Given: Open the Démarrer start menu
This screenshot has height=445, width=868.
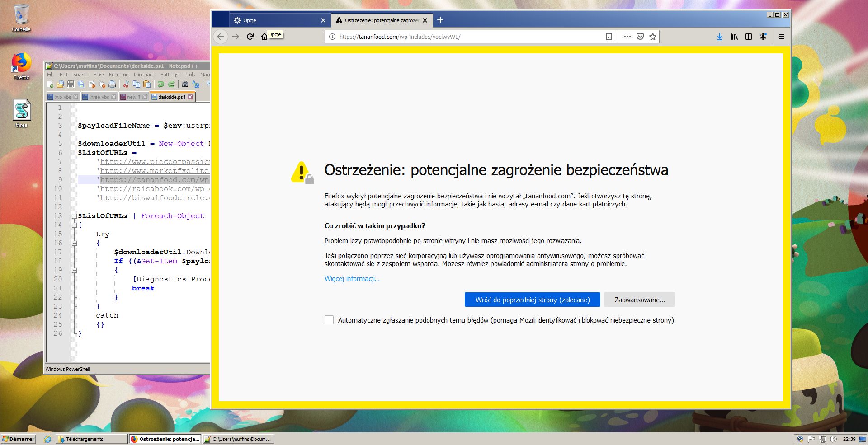Looking at the screenshot, I should 19,439.
